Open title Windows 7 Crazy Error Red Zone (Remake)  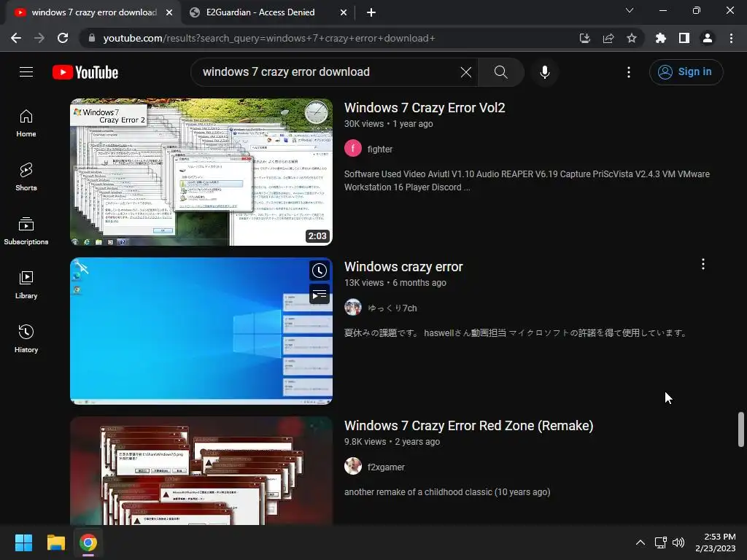[469, 426]
